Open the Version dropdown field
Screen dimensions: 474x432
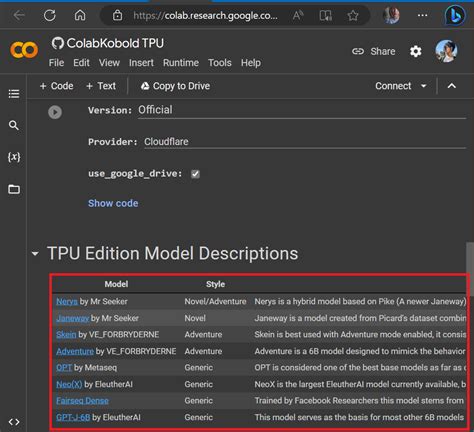(302, 110)
